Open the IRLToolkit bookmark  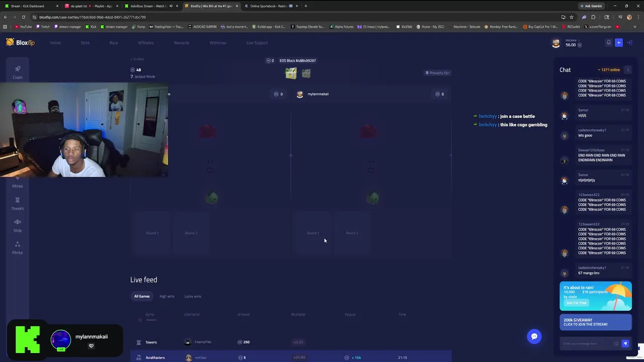571,27
